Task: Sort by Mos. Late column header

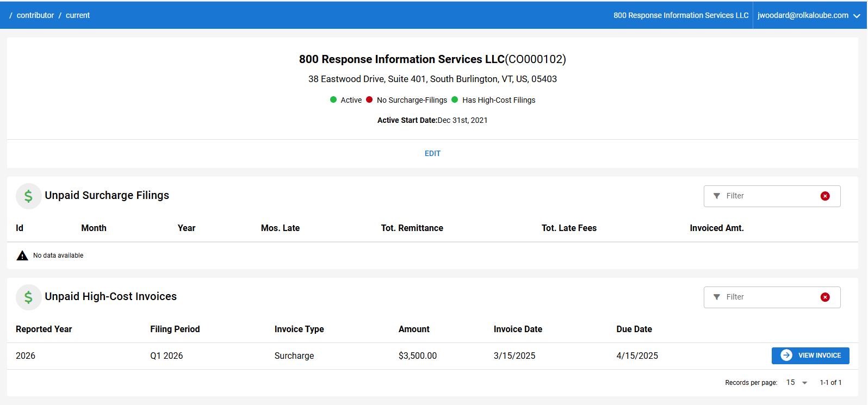Action: pos(280,228)
